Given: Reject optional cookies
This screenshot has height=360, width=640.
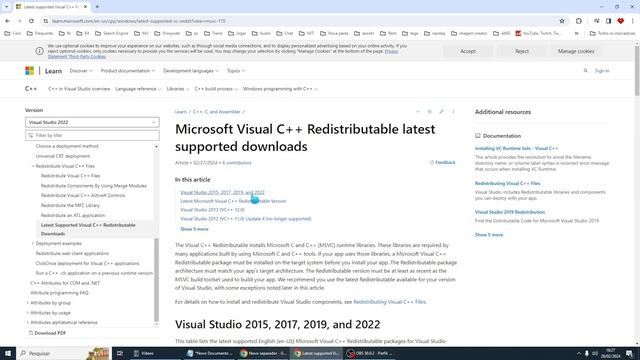Looking at the screenshot, I should click(x=522, y=51).
